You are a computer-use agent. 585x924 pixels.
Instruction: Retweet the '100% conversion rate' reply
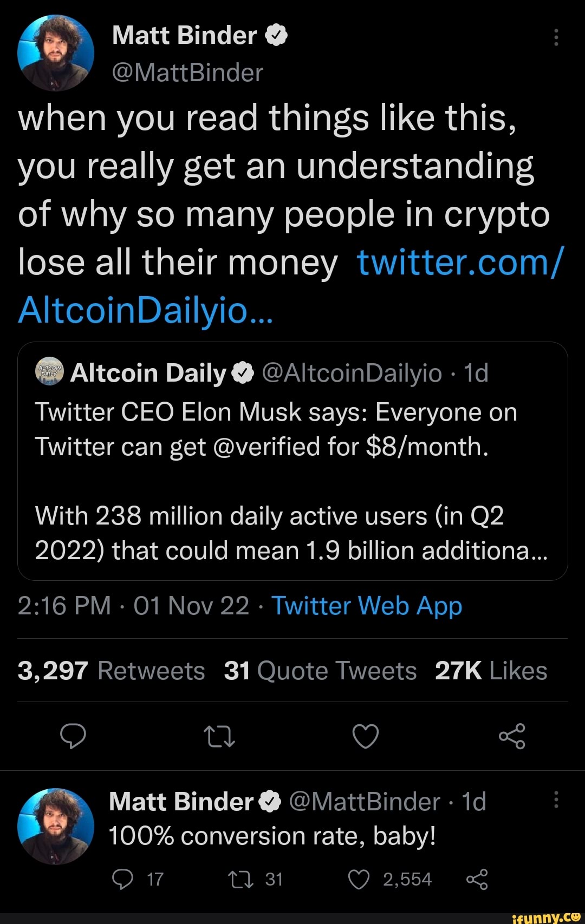241,880
